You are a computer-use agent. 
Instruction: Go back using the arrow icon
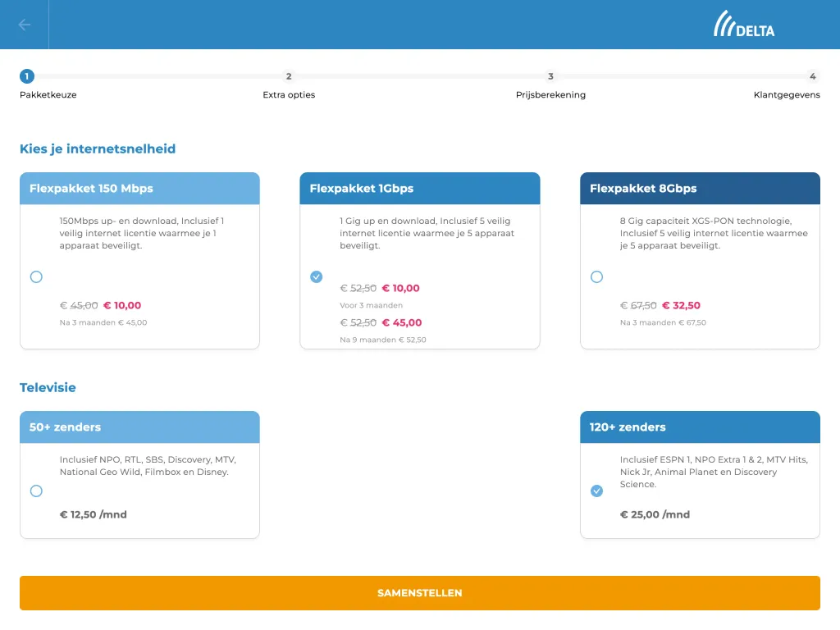tap(24, 25)
